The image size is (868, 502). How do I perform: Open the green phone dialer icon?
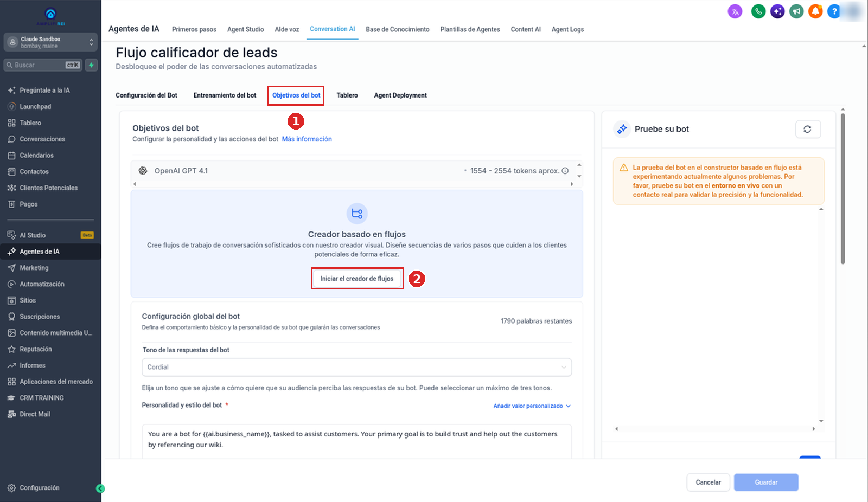point(758,11)
